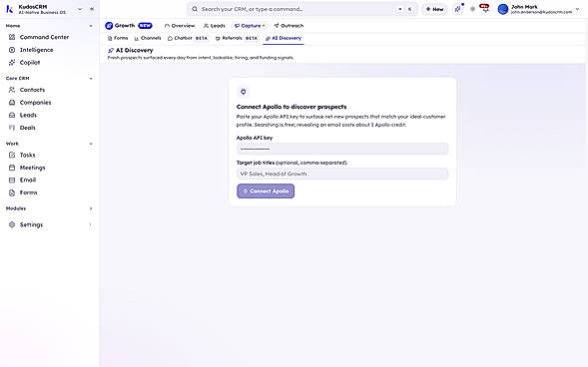Click the search magnifier icon in the top bar
This screenshot has width=588, height=367.
(195, 9)
